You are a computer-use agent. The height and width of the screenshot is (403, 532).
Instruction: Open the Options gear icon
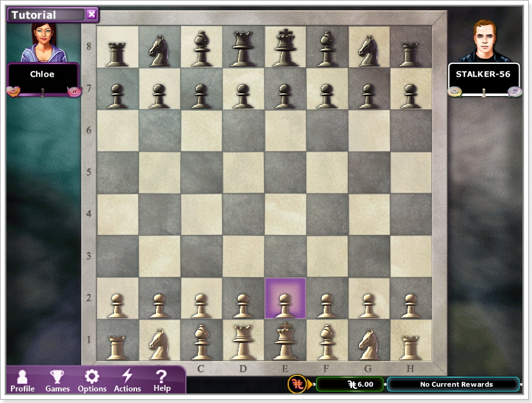(x=92, y=380)
